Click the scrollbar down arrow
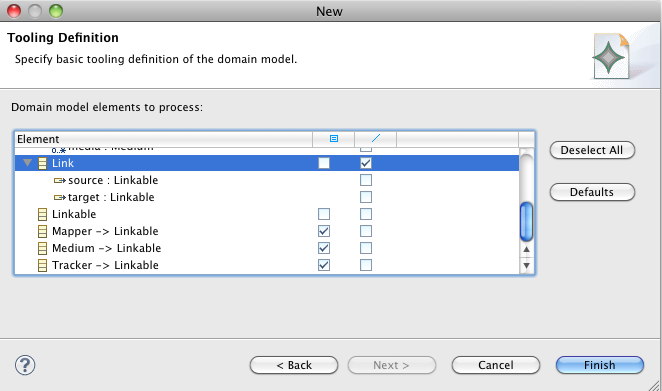The height and width of the screenshot is (391, 662). pyautogui.click(x=526, y=266)
